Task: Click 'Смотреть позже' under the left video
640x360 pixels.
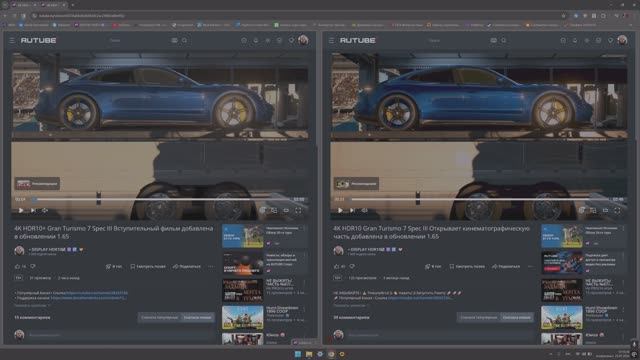Action: [148, 267]
